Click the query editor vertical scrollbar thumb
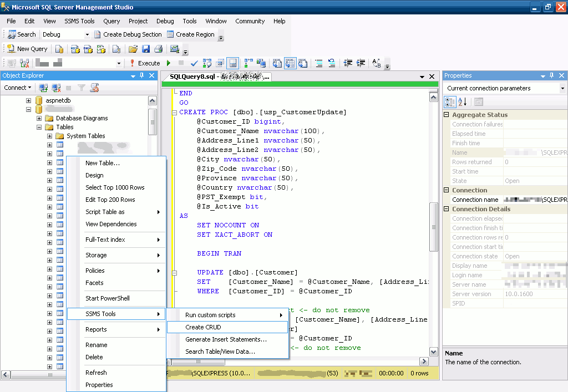 434,227
